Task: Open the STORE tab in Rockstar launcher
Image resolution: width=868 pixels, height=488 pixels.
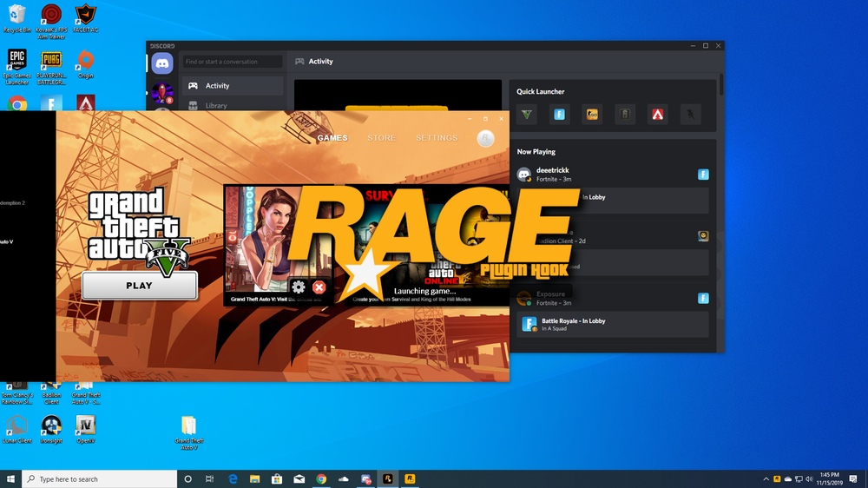Action: click(381, 138)
